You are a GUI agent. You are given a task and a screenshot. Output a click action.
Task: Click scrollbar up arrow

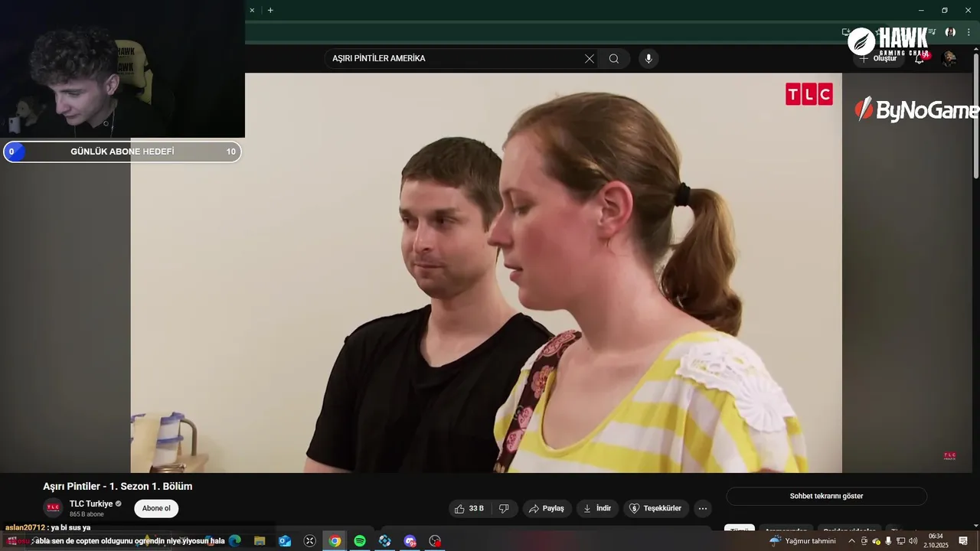tap(975, 49)
